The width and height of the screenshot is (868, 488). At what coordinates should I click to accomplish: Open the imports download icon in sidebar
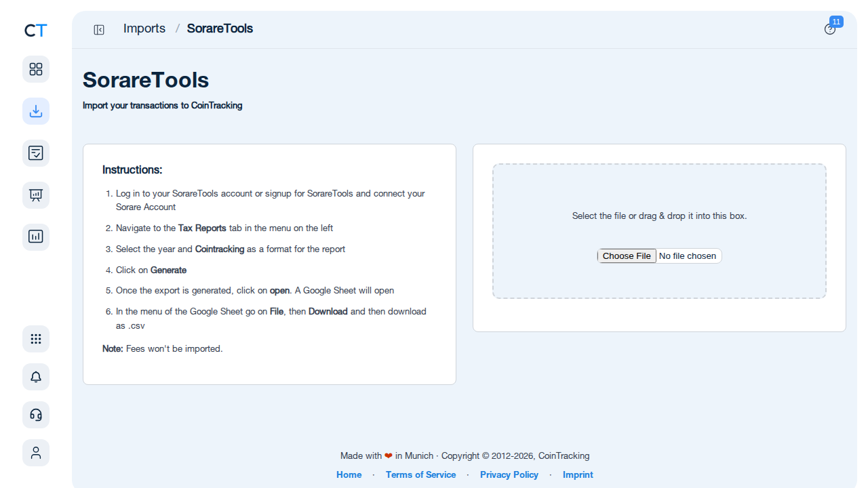[x=36, y=111]
